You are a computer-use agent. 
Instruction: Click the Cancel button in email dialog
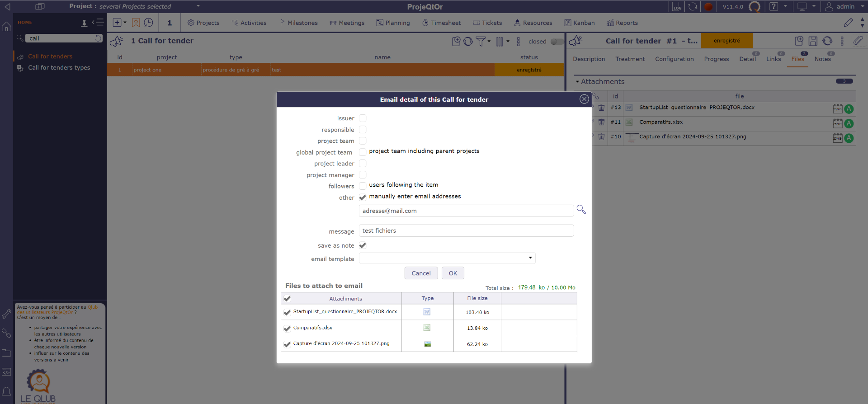(421, 273)
